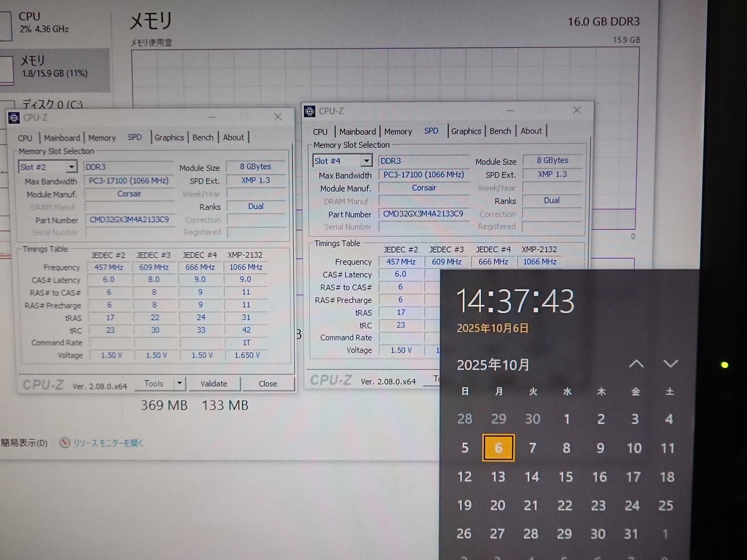Open About tab in left CPU-Z window
The height and width of the screenshot is (560, 747).
coord(233,138)
